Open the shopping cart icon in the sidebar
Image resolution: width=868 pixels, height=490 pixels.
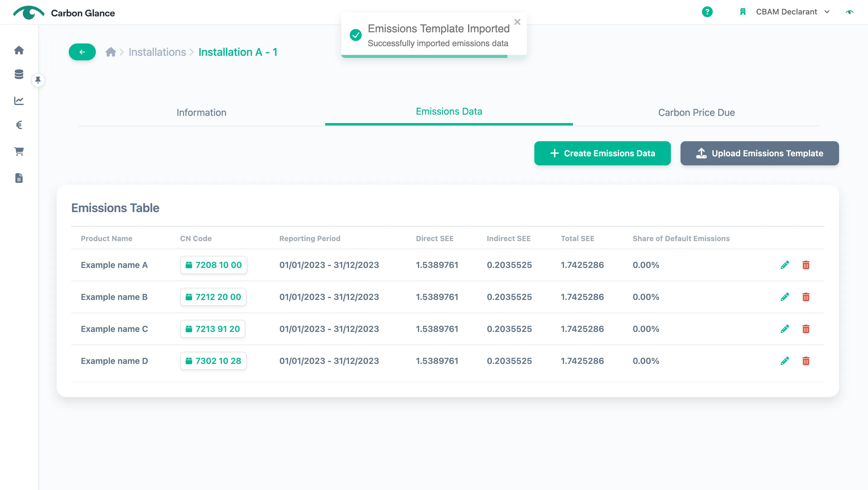pos(19,151)
